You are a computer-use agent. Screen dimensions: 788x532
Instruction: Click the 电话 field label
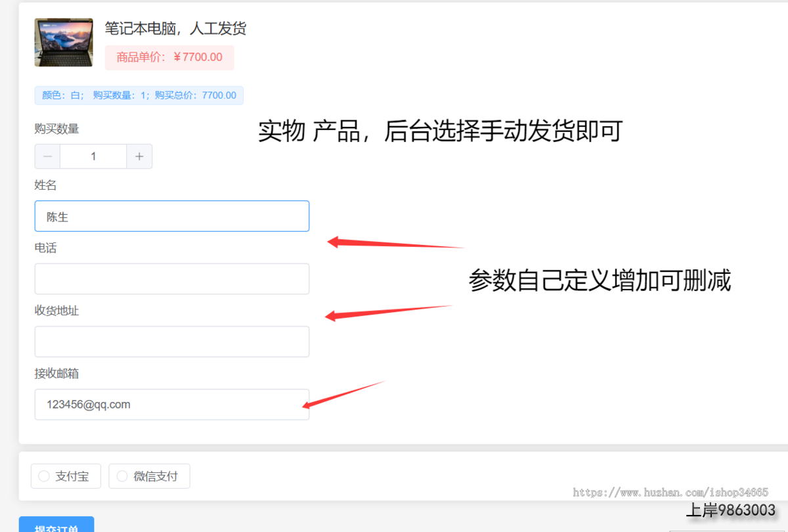click(46, 248)
